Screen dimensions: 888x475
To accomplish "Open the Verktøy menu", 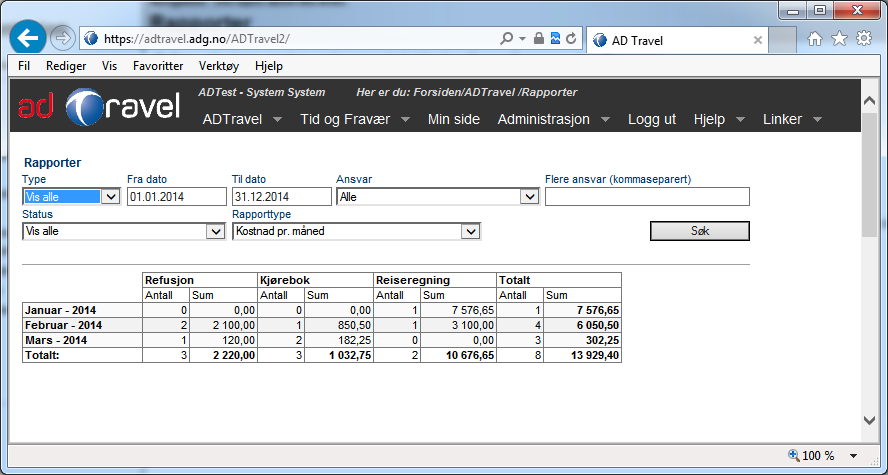I will click(219, 66).
